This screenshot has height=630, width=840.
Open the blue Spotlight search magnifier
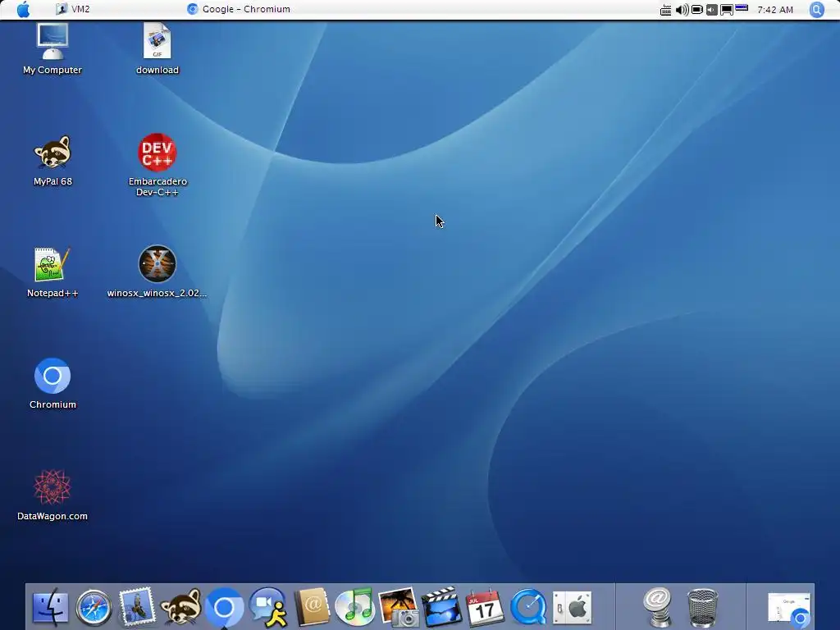point(816,9)
